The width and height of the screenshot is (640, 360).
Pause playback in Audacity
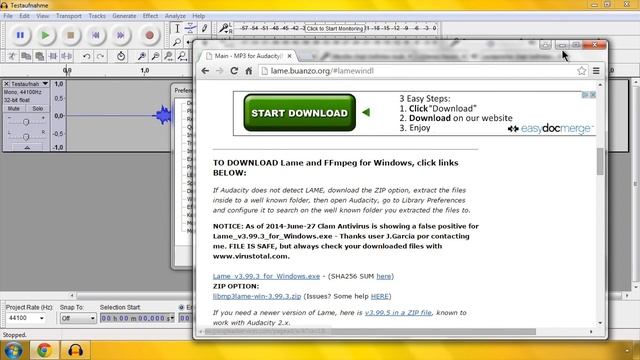pos(20,36)
